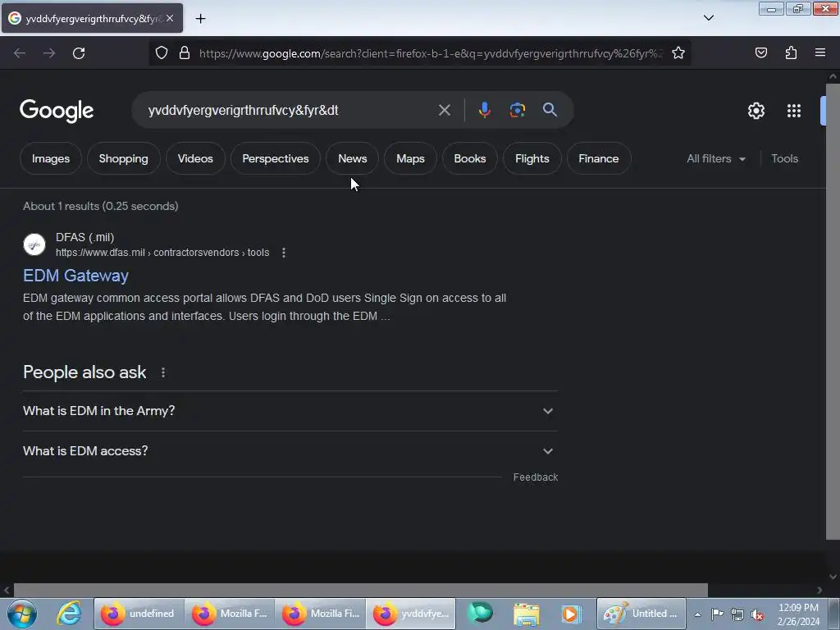Open People also ask options menu

163,372
